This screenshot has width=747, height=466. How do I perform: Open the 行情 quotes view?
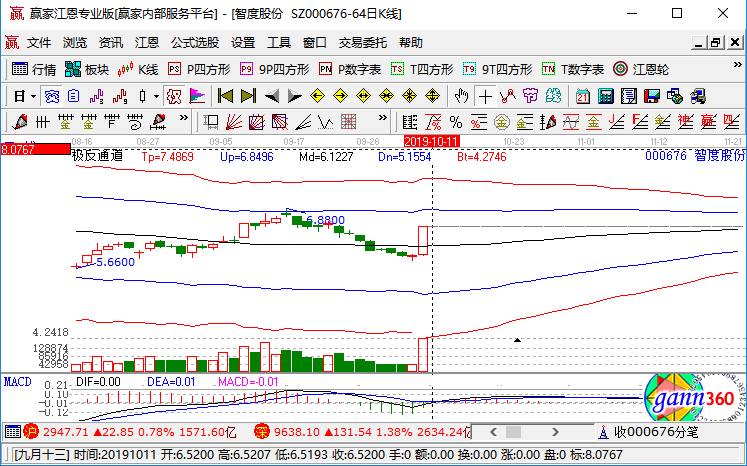34,70
